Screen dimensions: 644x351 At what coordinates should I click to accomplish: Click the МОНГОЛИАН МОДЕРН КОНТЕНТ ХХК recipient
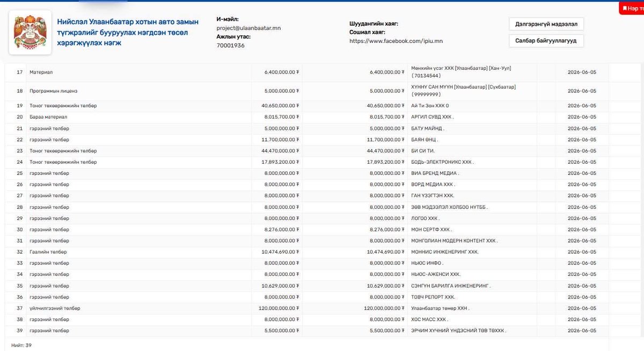tap(453, 240)
